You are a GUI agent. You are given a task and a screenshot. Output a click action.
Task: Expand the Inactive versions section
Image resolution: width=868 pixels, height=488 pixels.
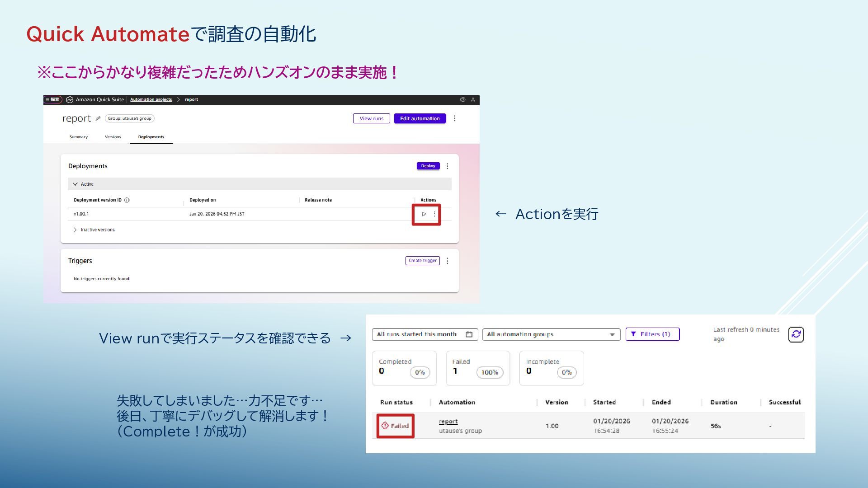(x=75, y=230)
